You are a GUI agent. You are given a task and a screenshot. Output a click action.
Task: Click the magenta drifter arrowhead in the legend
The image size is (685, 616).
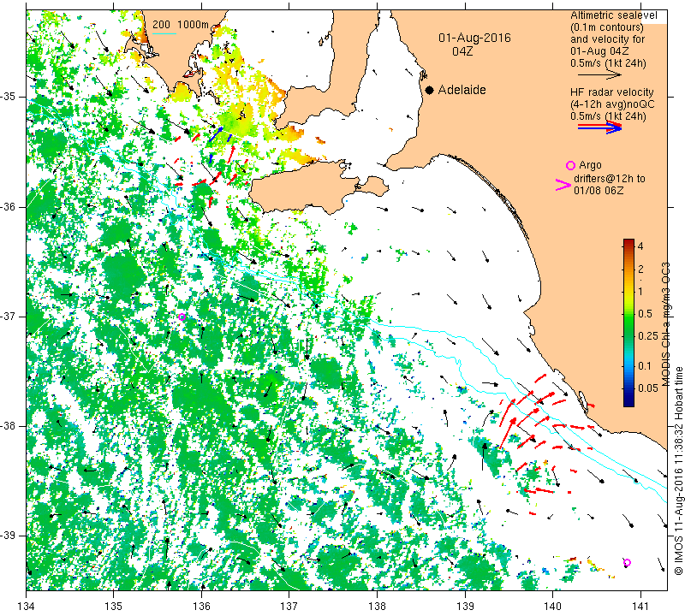point(563,185)
